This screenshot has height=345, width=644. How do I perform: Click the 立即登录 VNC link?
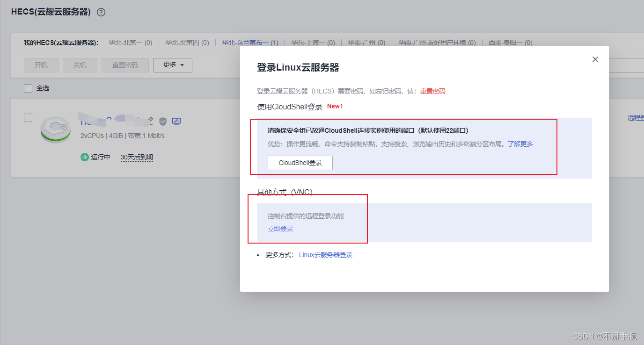[280, 229]
